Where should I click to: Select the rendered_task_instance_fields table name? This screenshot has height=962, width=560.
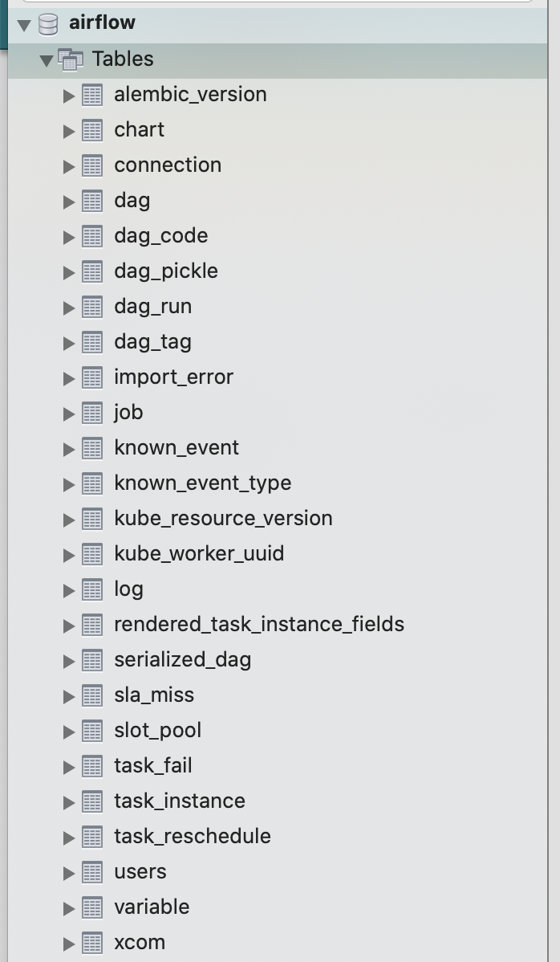[259, 625]
